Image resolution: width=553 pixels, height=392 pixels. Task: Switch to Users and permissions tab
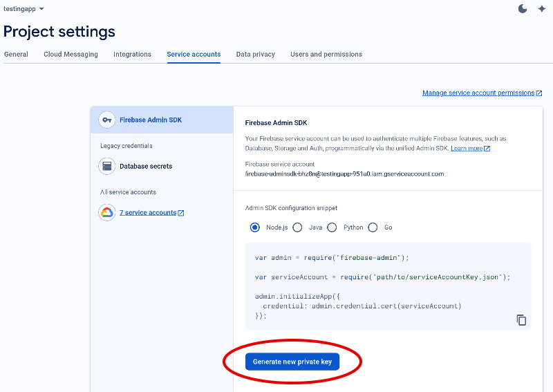point(326,55)
